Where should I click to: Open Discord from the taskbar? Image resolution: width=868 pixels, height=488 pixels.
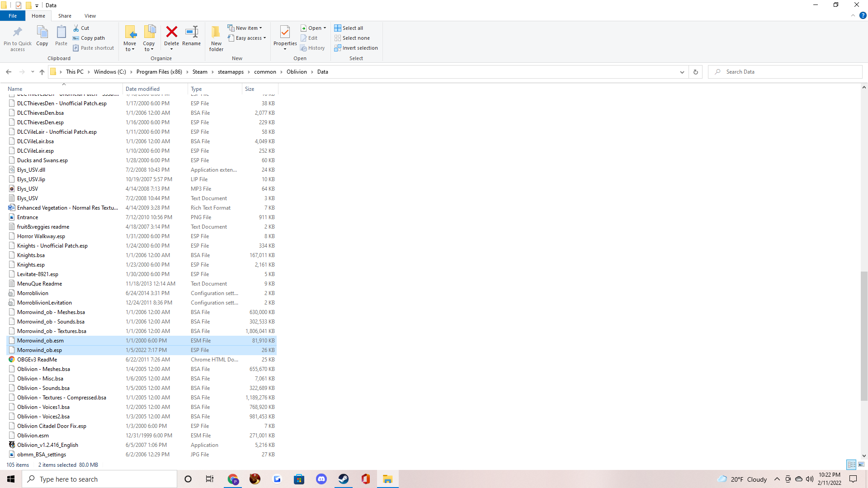[x=321, y=479]
